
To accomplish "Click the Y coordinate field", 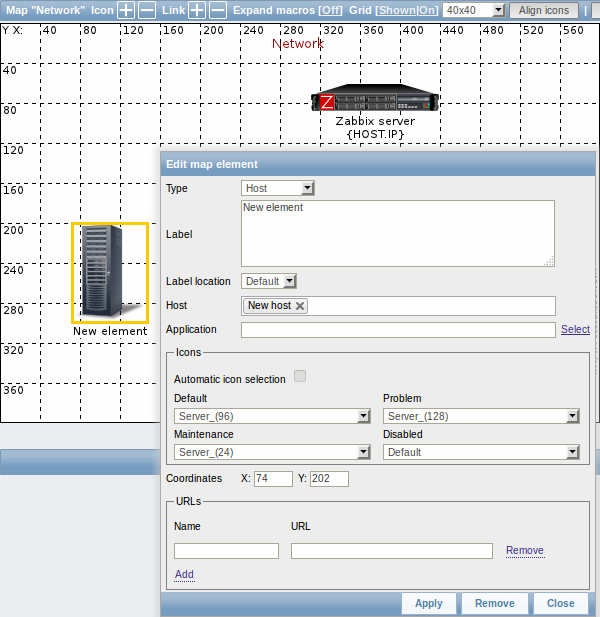I will (x=329, y=478).
